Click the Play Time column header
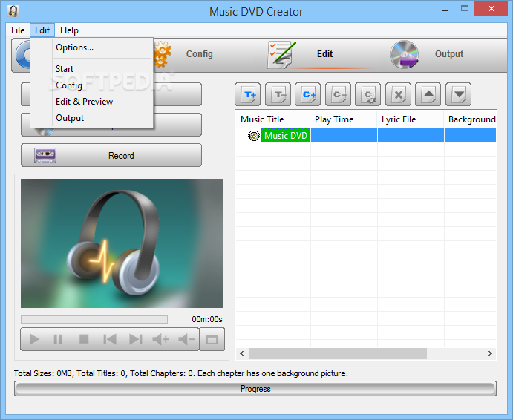This screenshot has width=513, height=420. pyautogui.click(x=344, y=119)
